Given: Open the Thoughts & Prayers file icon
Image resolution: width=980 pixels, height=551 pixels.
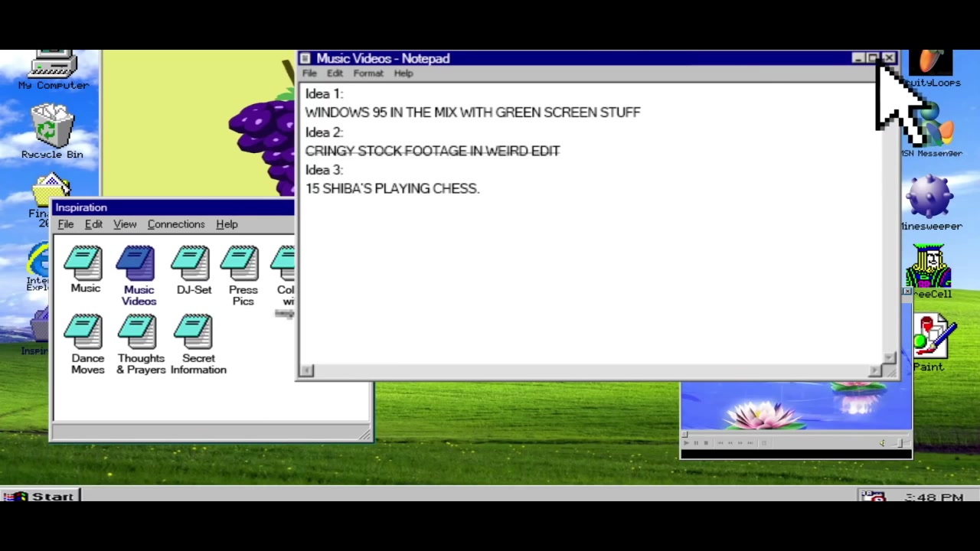Looking at the screenshot, I should (141, 344).
